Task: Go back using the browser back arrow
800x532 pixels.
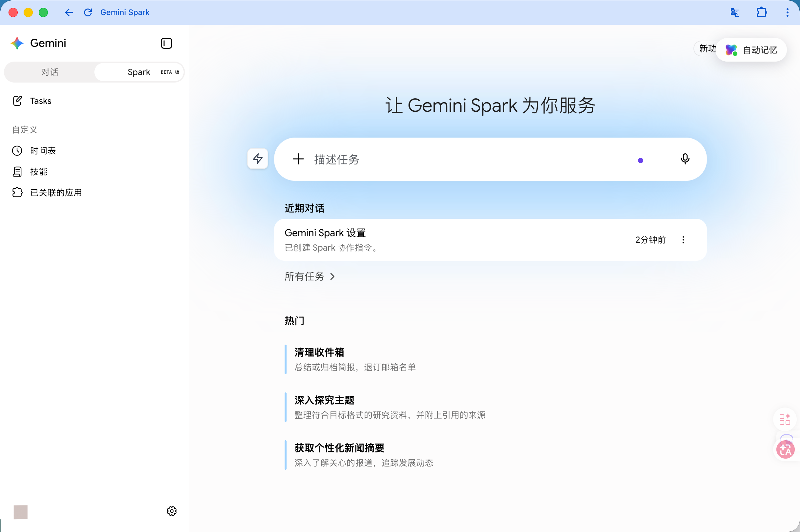Action: tap(69, 12)
